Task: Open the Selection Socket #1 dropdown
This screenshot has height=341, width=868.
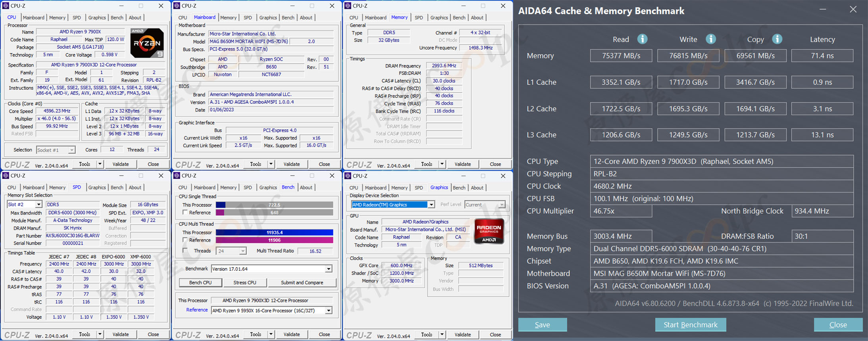Action: point(71,150)
